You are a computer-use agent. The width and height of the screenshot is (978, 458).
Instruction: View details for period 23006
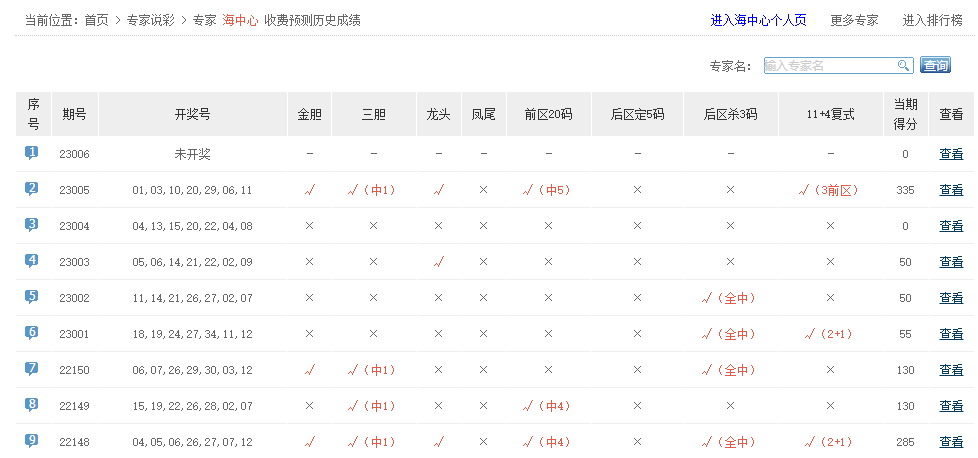click(951, 154)
